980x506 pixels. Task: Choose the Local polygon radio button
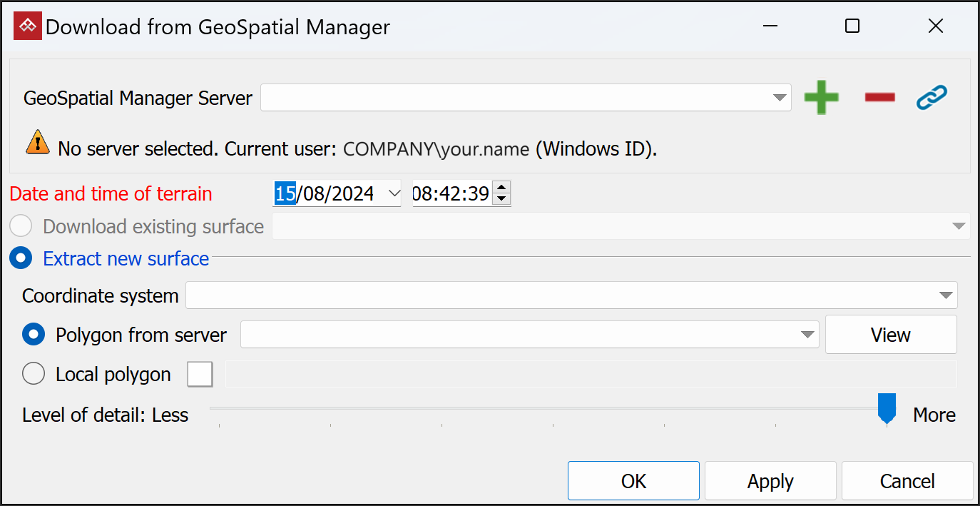point(34,374)
